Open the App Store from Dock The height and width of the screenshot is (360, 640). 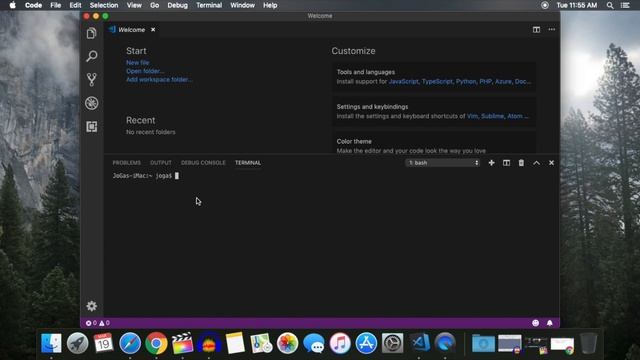[366, 343]
